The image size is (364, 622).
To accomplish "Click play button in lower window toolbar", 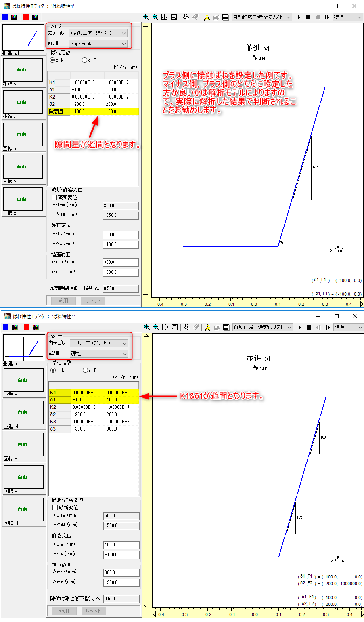I will (300, 328).
